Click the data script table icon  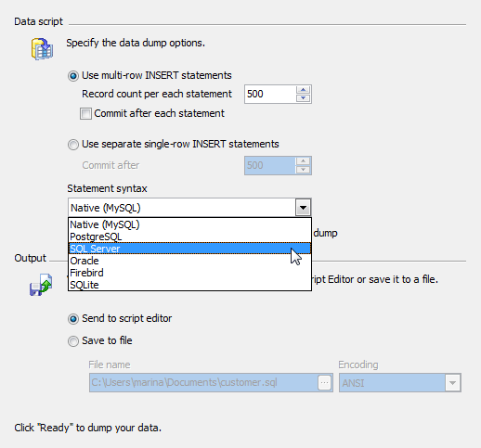pyautogui.click(x=42, y=49)
